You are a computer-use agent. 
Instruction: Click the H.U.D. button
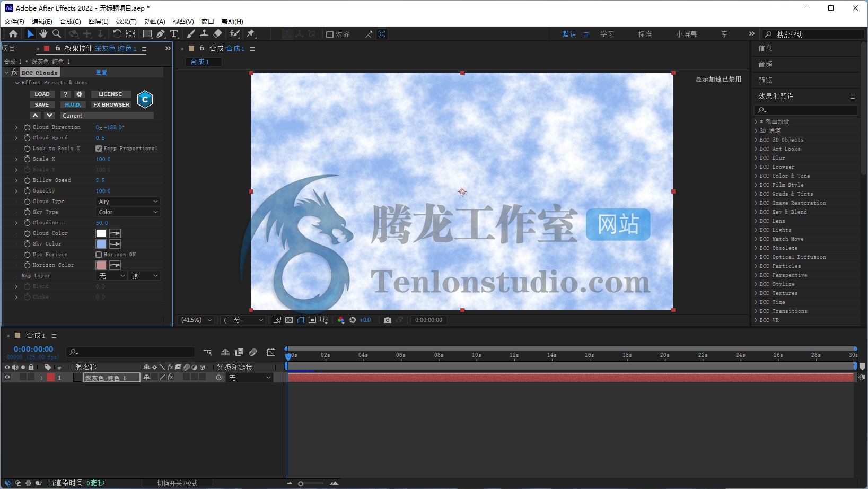click(x=73, y=104)
